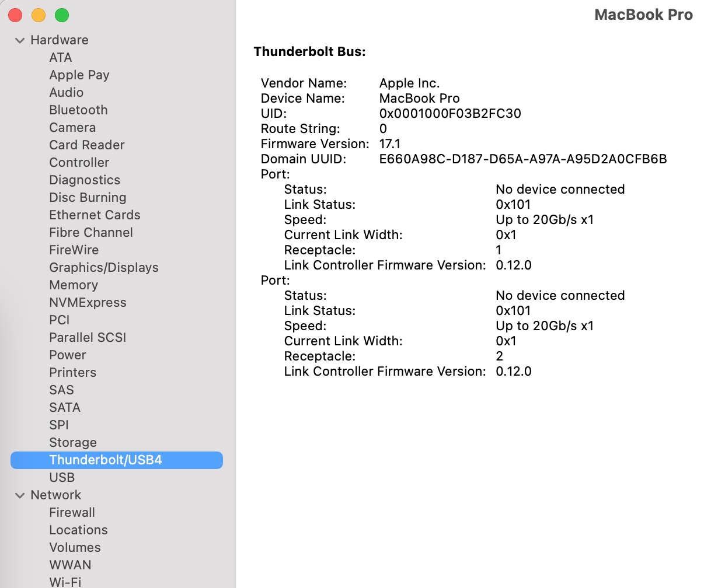Select Fibre Channel
Viewport: 718px width, 588px height.
(91, 233)
